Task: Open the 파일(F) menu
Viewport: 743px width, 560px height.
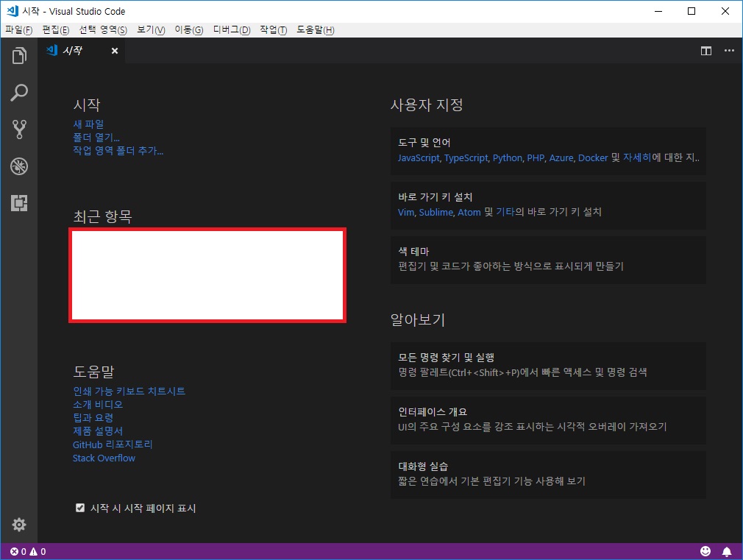Action: [x=19, y=30]
